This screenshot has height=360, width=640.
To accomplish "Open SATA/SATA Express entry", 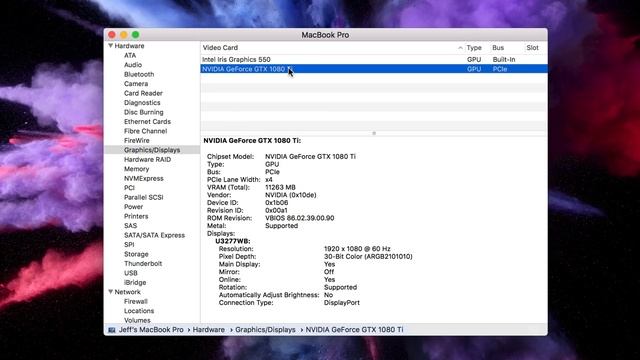I will click(154, 235).
